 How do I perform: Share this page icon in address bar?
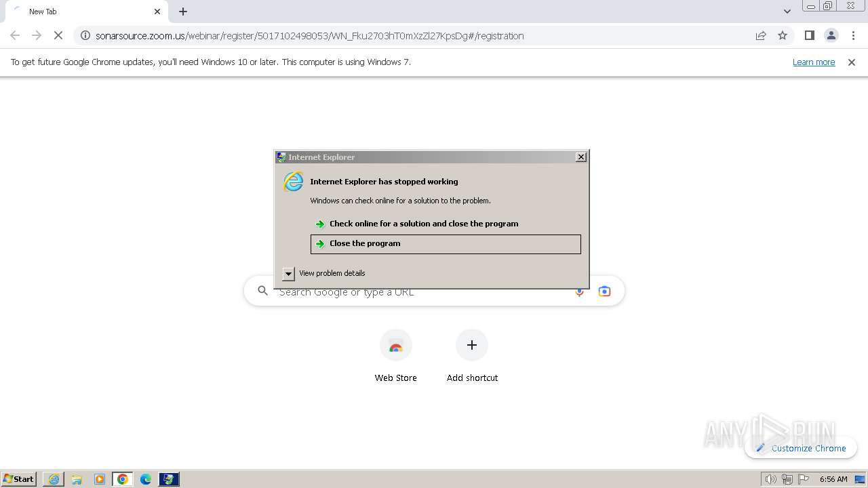761,35
